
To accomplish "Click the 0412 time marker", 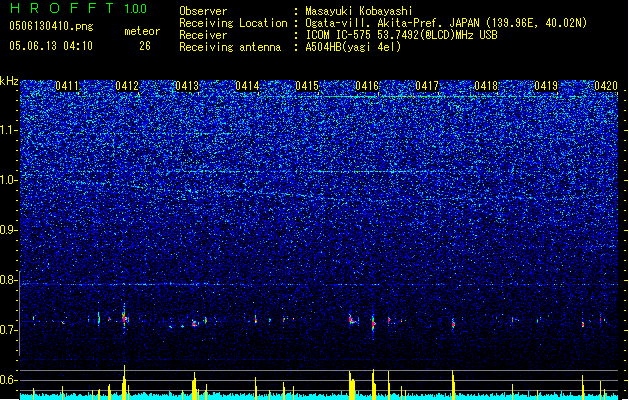I will click(127, 86).
